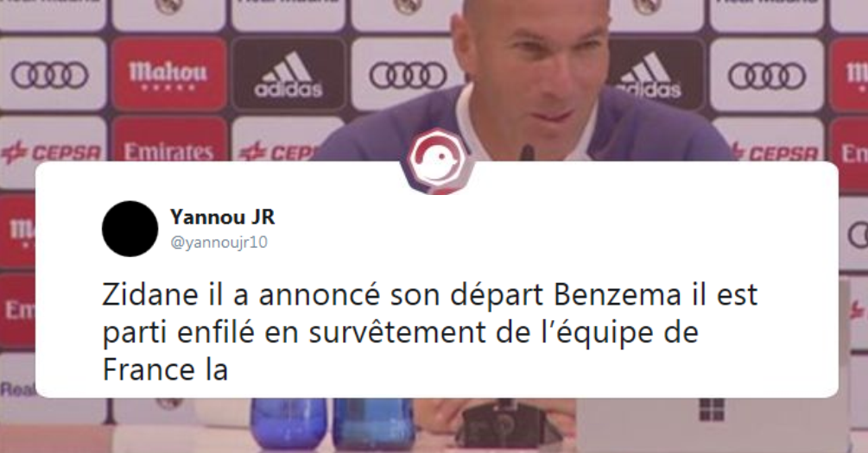Image resolution: width=868 pixels, height=453 pixels.
Task: Click the word Benzema in the tweet
Action: click(617, 295)
